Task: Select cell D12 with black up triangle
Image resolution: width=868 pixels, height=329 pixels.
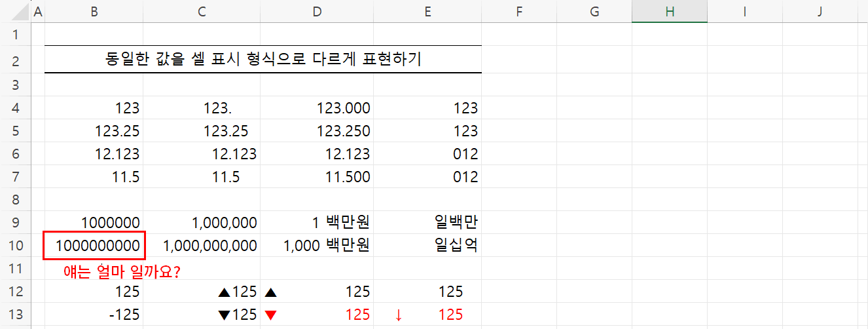Action: tap(317, 292)
